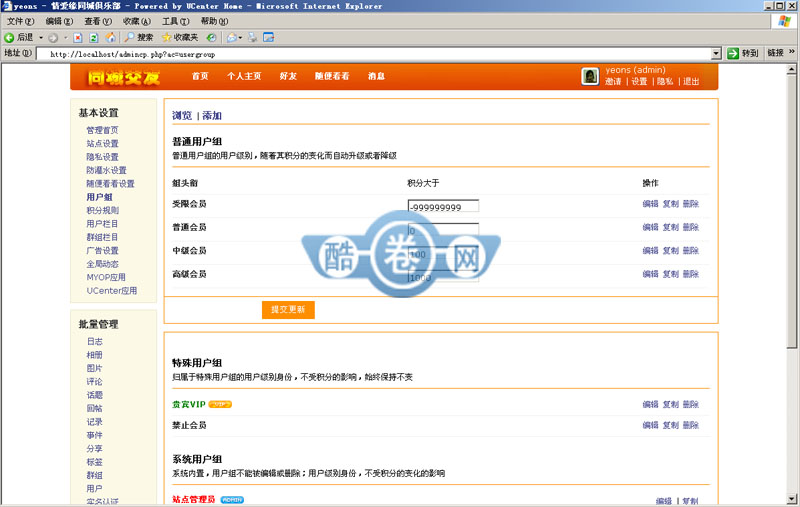Open the 收藏夹 favorites star button
The height and width of the screenshot is (507, 800).
click(180, 38)
